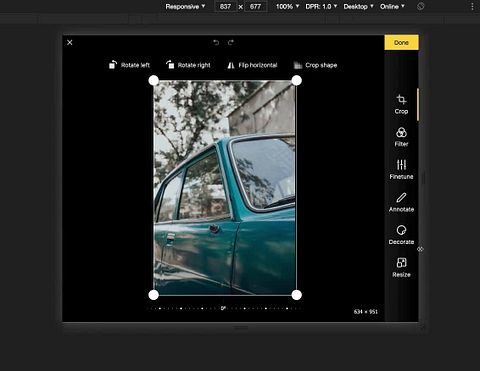Click the Rotate left icon
Screen dimensions: 480x371
(x=113, y=65)
